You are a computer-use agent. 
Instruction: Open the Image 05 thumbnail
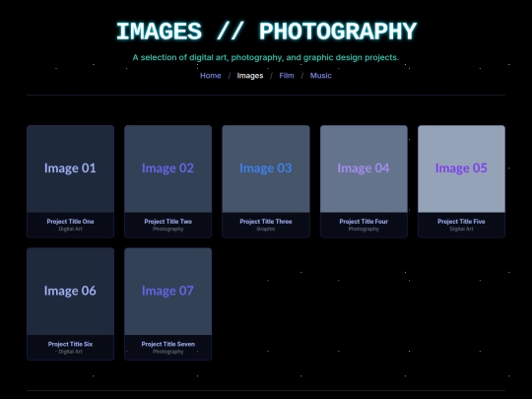pyautogui.click(x=461, y=169)
